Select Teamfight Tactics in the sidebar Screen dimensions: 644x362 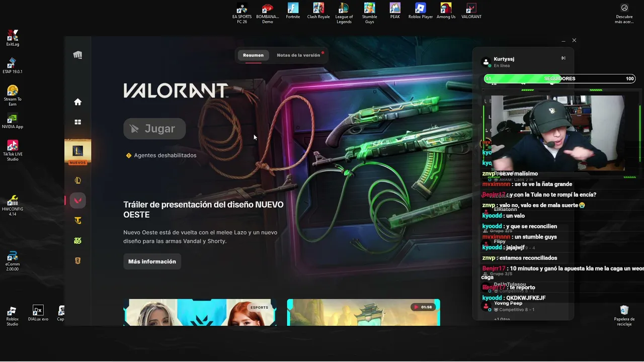(x=77, y=220)
